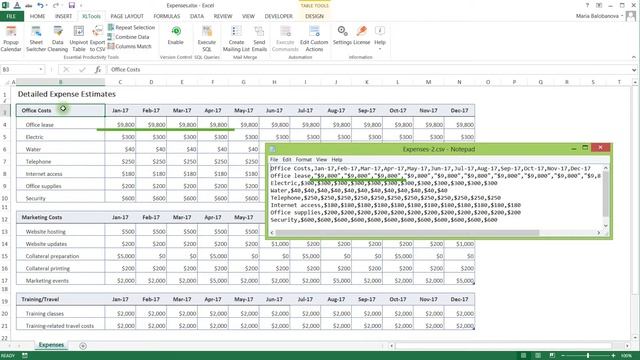Switch to the PAGE LAYOUT tab

[127, 16]
